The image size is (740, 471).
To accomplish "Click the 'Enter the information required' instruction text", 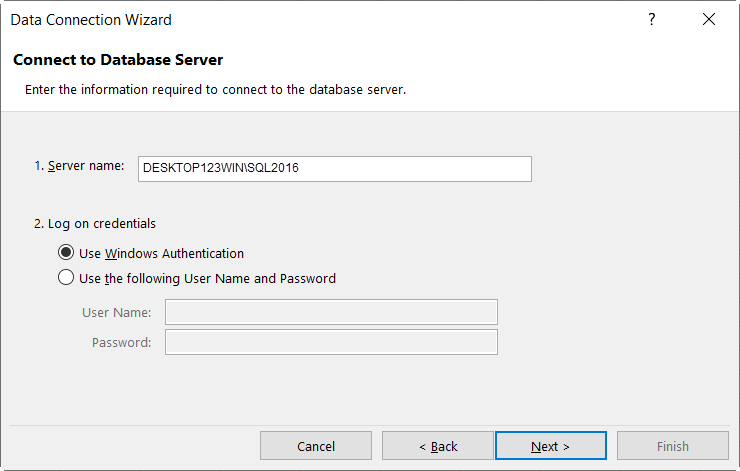I will (x=216, y=90).
